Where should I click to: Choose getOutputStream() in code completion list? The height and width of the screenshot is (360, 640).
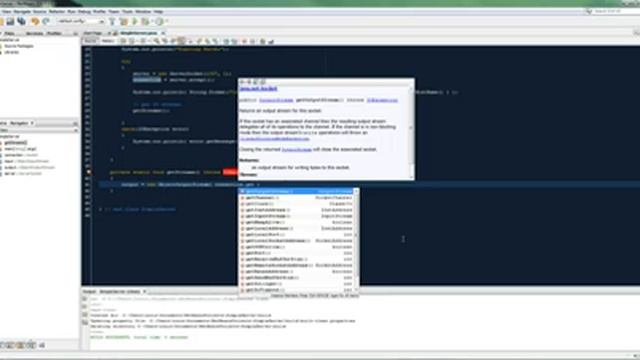296,191
